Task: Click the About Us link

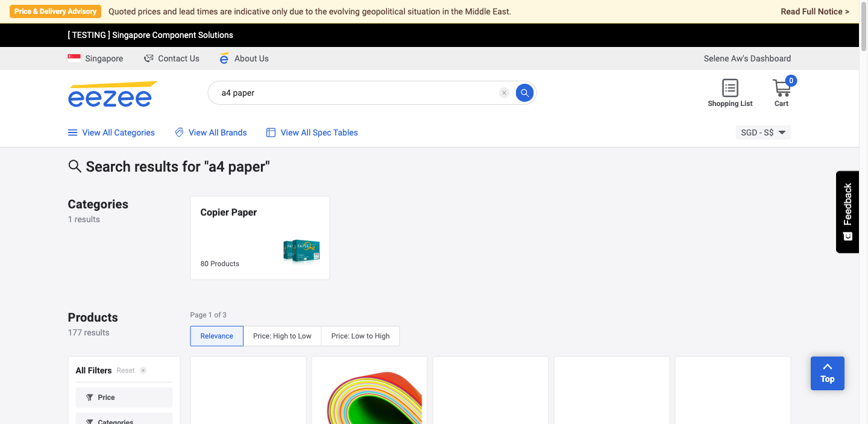Action: coord(251,58)
